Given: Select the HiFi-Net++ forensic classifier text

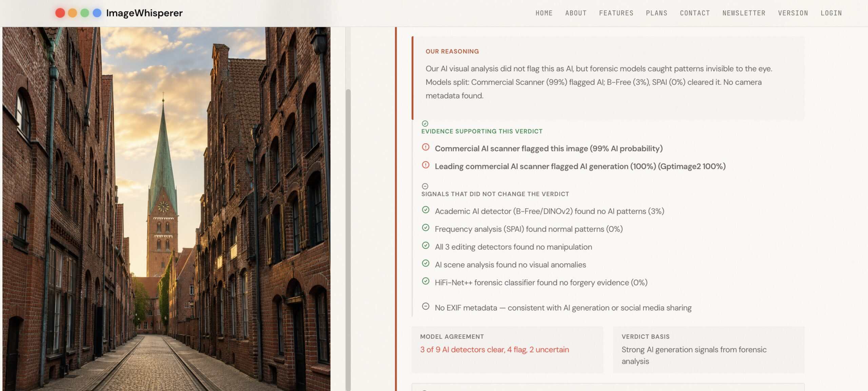Looking at the screenshot, I should (x=541, y=282).
